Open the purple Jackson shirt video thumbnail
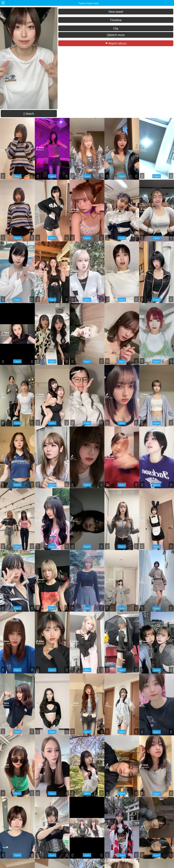Screen dimensions: 174x868 point(156,457)
